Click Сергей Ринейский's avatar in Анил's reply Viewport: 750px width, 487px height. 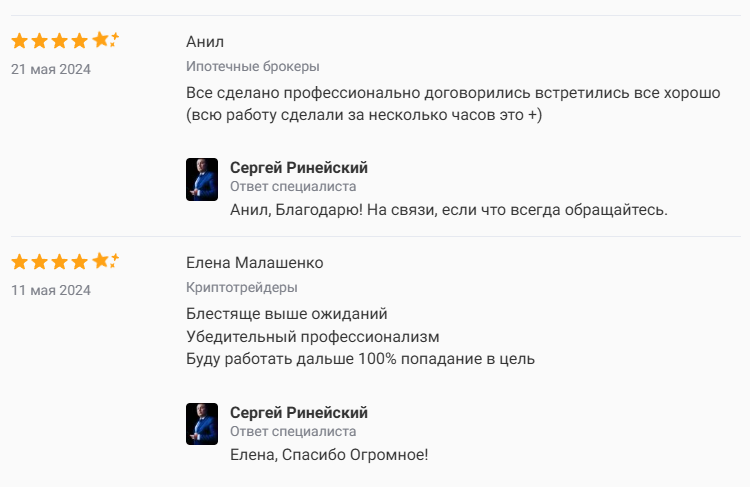pos(202,179)
